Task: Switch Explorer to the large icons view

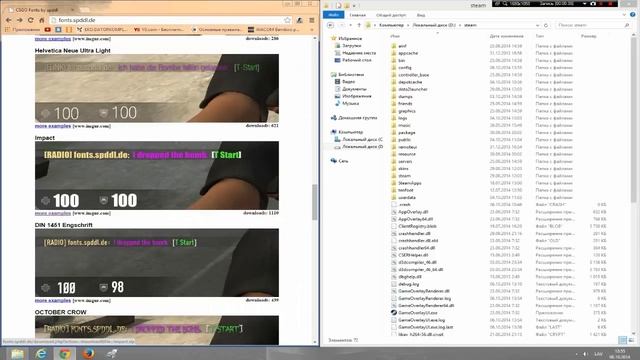Action: (631, 340)
